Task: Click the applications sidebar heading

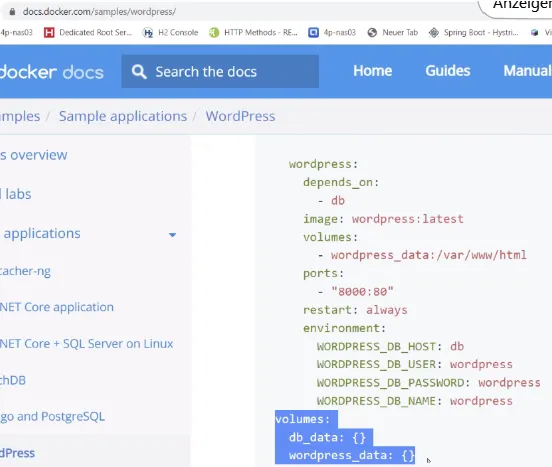Action: pyautogui.click(x=42, y=233)
